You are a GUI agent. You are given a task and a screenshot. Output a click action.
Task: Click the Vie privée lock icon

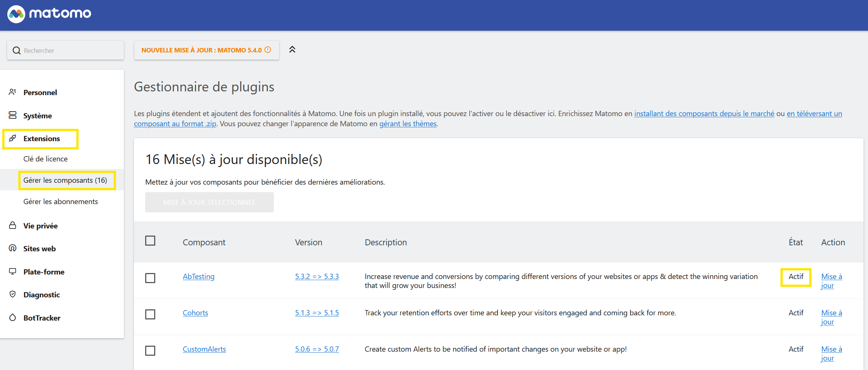pos(13,225)
